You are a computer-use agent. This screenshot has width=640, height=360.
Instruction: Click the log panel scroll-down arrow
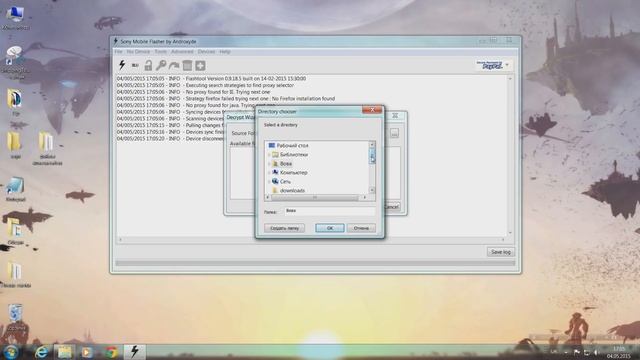(510, 233)
